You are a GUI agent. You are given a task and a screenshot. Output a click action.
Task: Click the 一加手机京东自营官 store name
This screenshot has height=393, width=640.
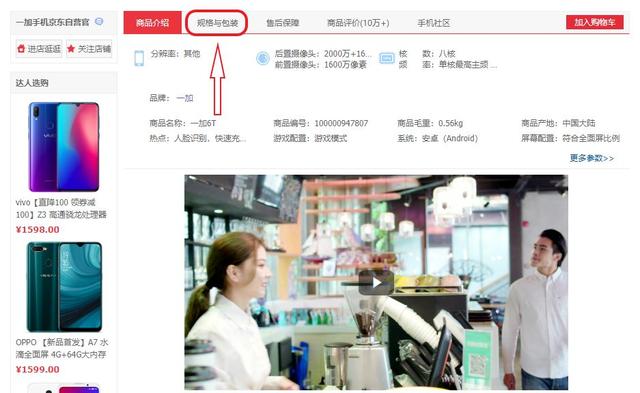pos(52,22)
